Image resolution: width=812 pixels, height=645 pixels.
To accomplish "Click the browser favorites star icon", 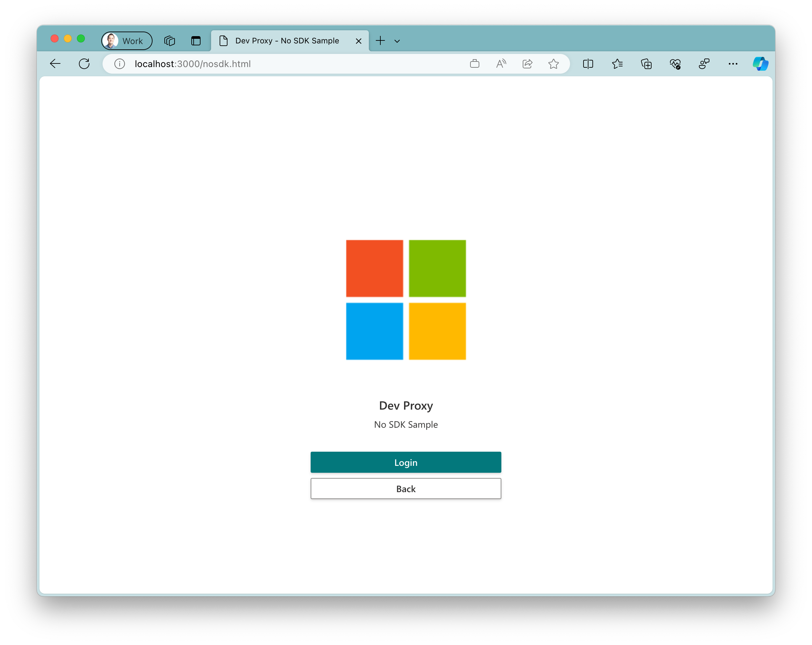I will pos(554,64).
